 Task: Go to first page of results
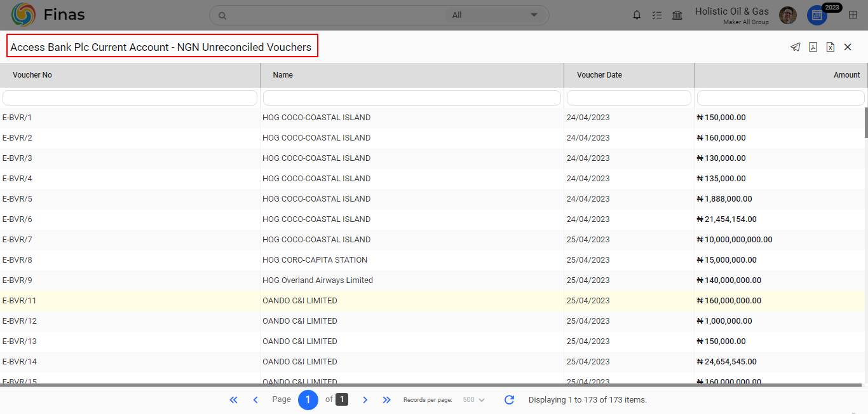[x=233, y=400]
